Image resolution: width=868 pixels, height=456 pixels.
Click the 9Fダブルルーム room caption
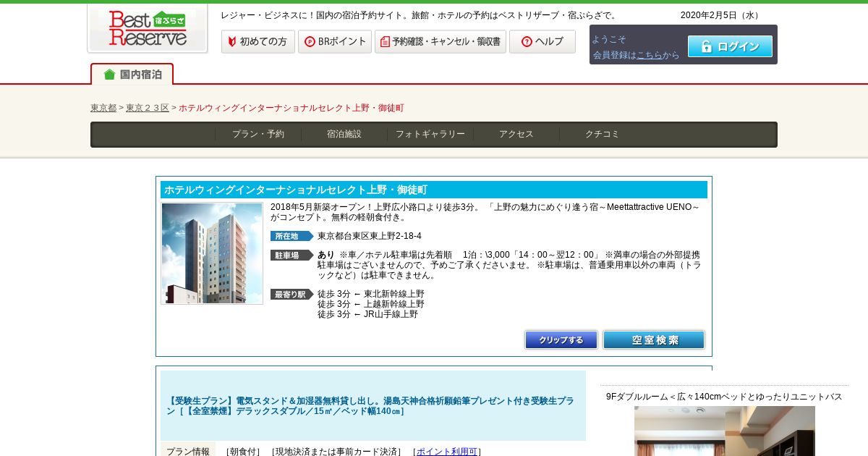(724, 397)
